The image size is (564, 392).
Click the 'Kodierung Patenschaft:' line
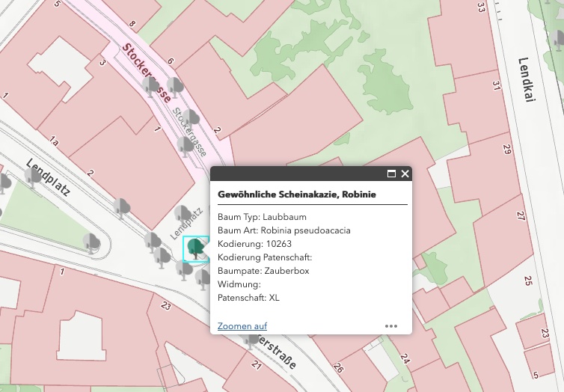coord(265,257)
